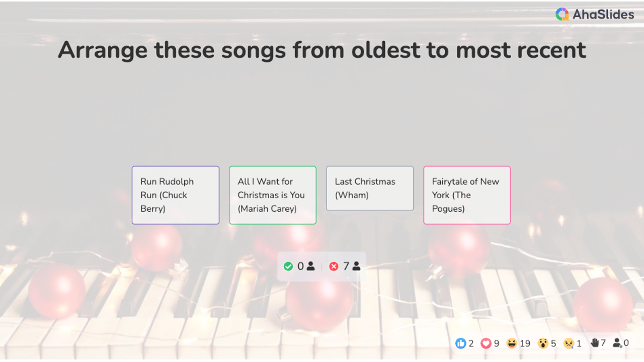Viewport: 644px width, 362px height.
Task: Click person icon beside the incorrect count
Action: click(356, 266)
